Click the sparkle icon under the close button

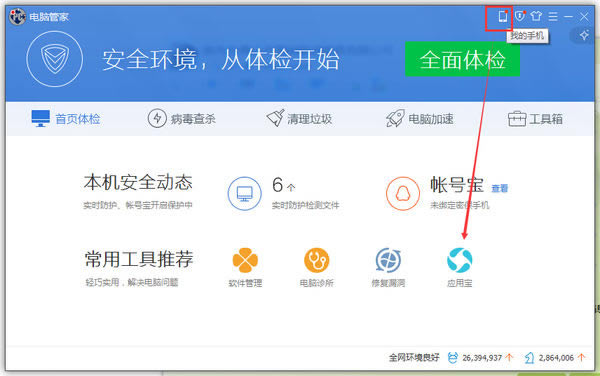click(584, 36)
